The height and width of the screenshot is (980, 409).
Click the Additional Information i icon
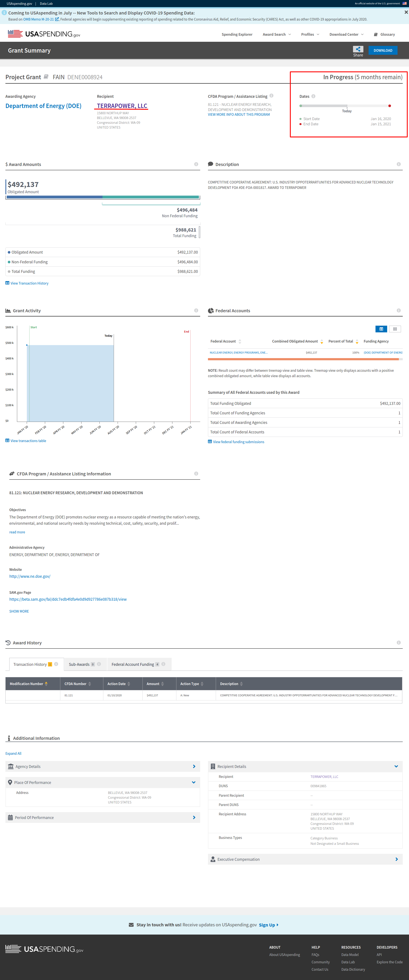9,738
